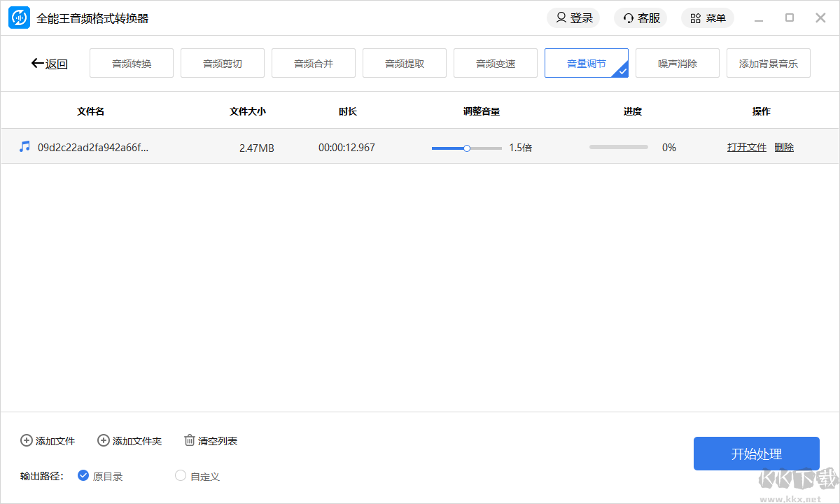Screen dimensions: 840x504
Task: Click the music note icon on the file row
Action: [x=25, y=147]
